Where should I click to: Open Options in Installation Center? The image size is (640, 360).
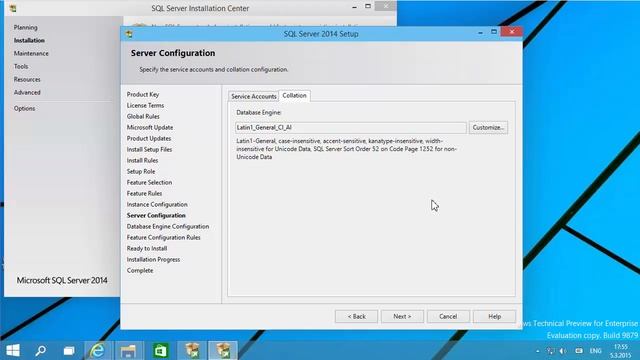pyautogui.click(x=24, y=109)
